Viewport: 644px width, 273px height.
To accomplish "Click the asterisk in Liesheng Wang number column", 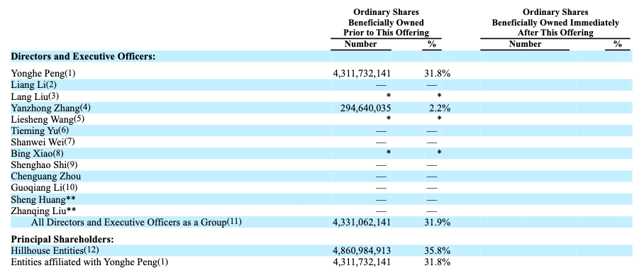I will coord(389,119).
